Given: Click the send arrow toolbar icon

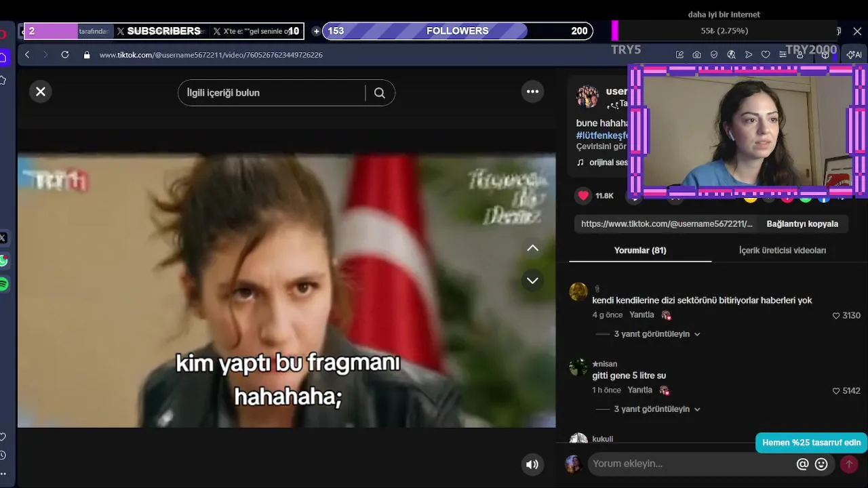Looking at the screenshot, I should click(749, 55).
